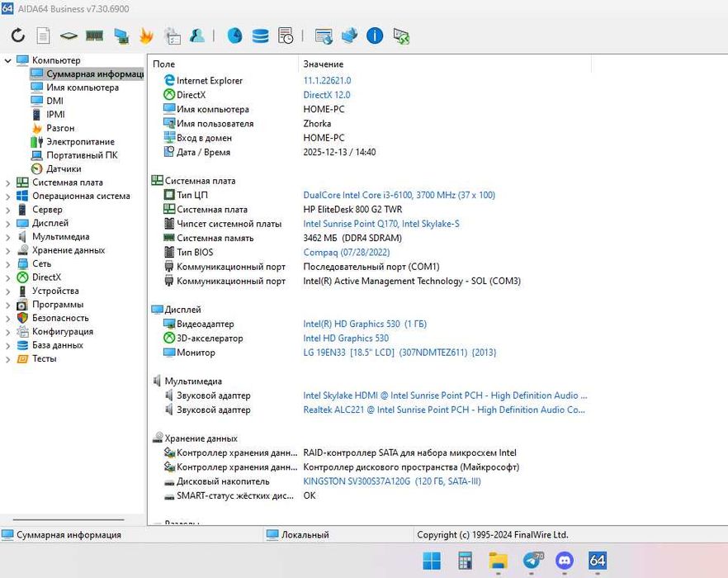Open the blue database stack toolbar icon

click(x=261, y=36)
